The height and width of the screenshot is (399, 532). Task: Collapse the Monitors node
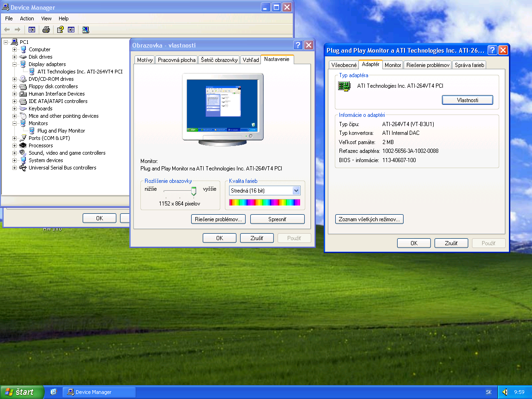(15, 123)
